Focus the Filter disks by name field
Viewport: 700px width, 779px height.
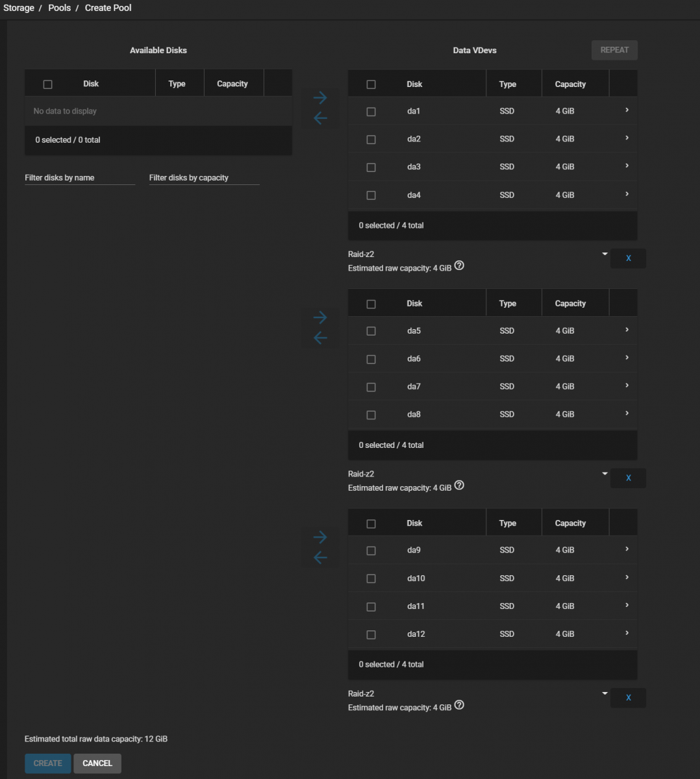(80, 178)
